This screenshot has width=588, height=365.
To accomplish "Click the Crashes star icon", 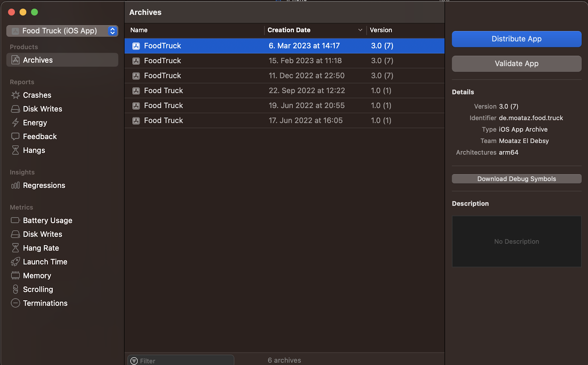I will coord(15,95).
